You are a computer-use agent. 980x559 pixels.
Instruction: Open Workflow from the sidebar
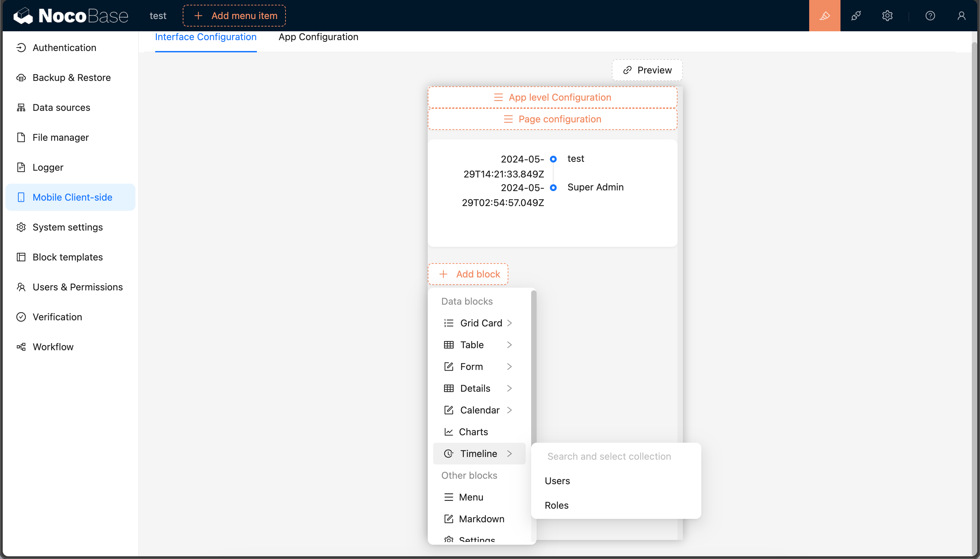[x=53, y=347]
